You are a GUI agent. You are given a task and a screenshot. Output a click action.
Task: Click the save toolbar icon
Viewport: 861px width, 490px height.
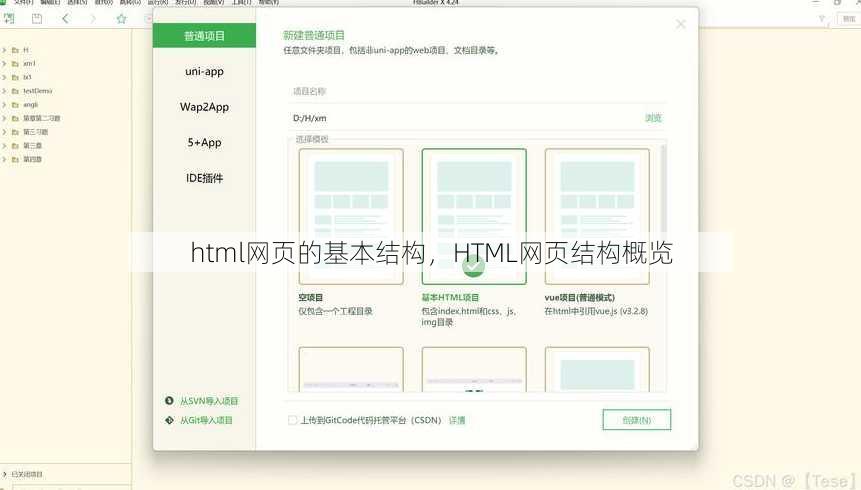pos(37,19)
